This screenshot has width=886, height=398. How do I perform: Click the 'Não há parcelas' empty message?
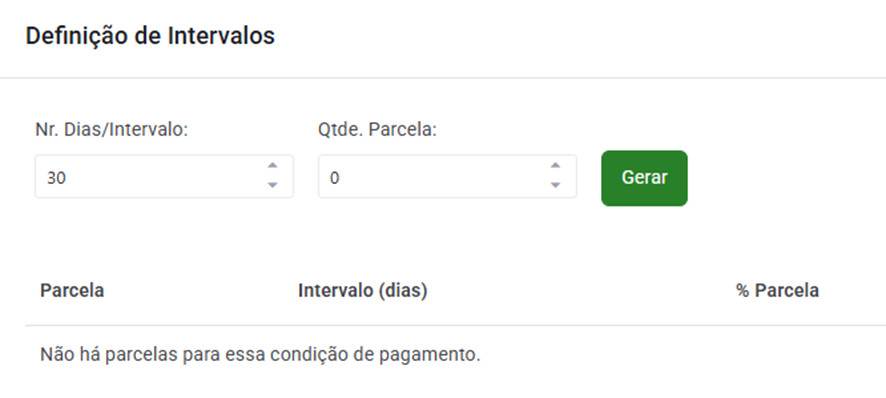(x=260, y=355)
